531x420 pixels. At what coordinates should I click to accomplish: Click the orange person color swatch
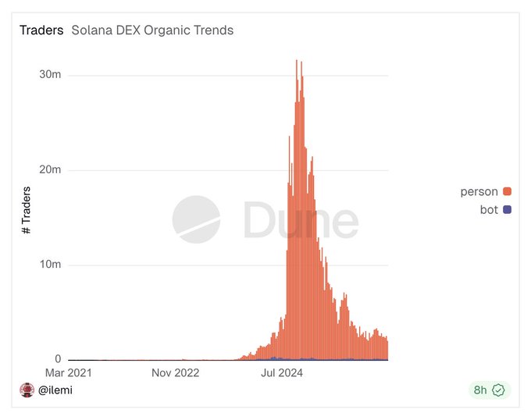[507, 191]
